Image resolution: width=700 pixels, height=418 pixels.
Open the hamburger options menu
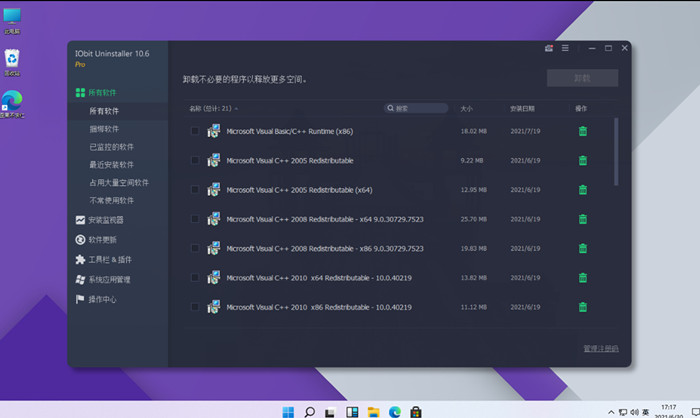pos(565,48)
